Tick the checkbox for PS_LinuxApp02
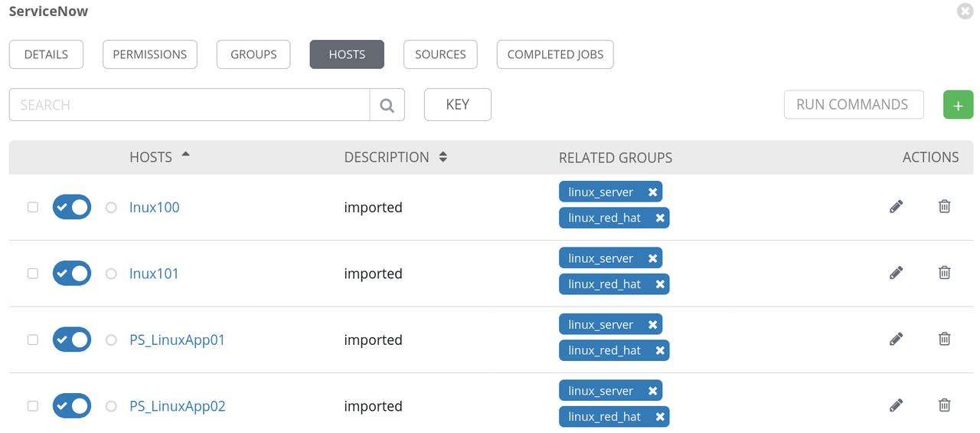The image size is (980, 433). click(x=33, y=406)
